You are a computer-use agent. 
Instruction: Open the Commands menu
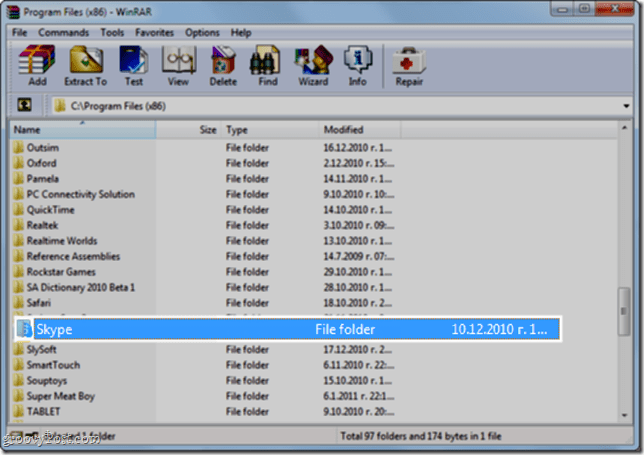click(64, 32)
